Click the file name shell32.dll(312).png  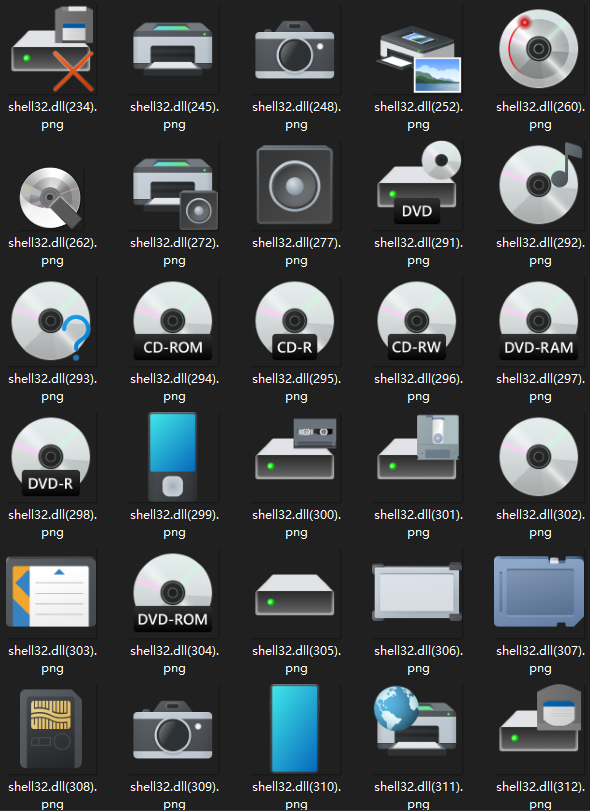click(540, 795)
